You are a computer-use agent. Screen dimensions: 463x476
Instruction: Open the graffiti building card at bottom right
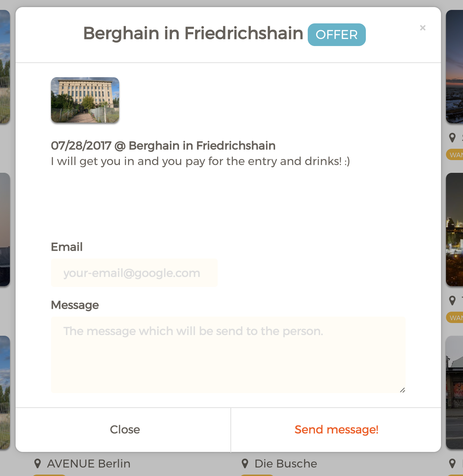click(x=454, y=392)
